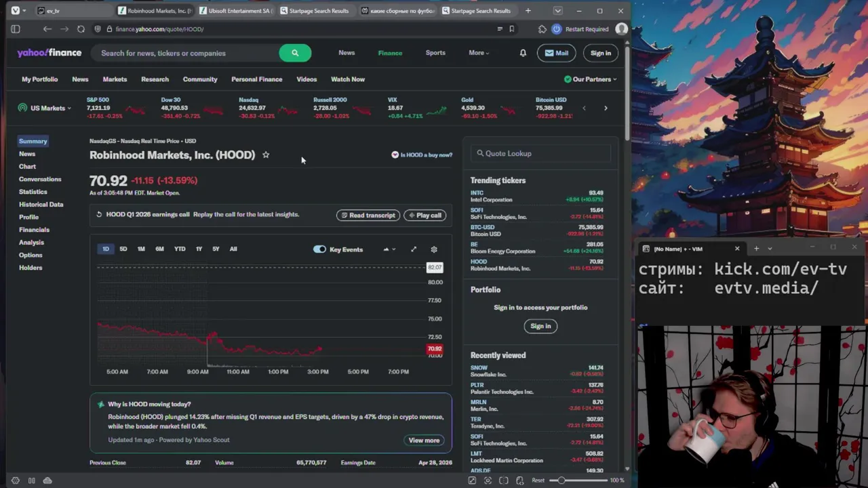Bookmark this page in address bar

511,29
